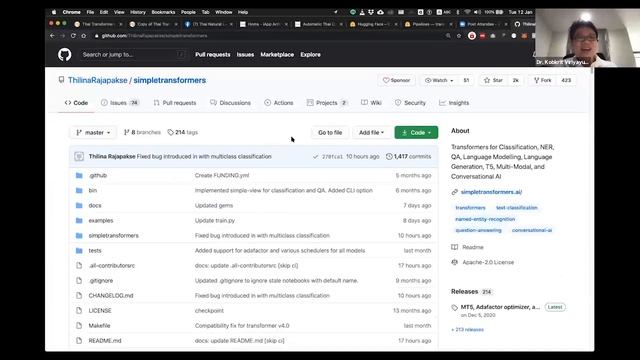Open the Bookmarks menu in menu bar
This screenshot has width=640, height=360.
(x=163, y=12)
